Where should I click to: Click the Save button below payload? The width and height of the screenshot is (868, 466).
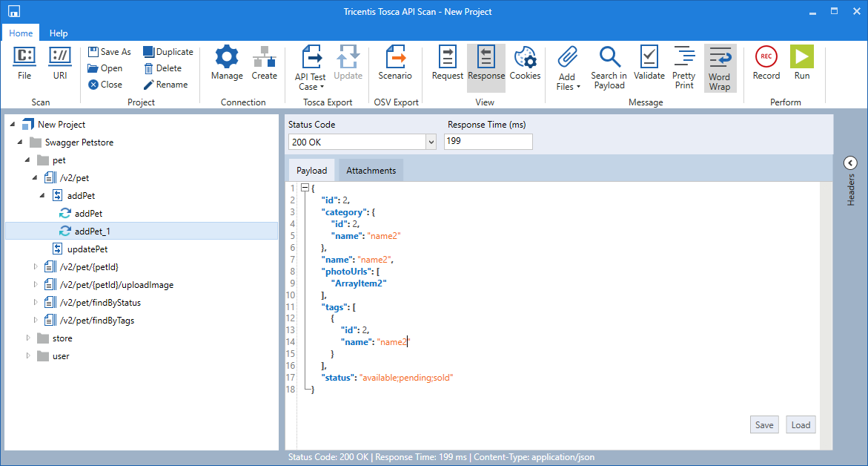(763, 425)
